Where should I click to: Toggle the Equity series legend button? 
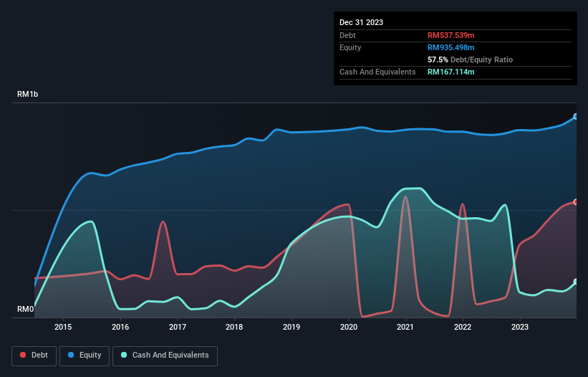[85, 355]
